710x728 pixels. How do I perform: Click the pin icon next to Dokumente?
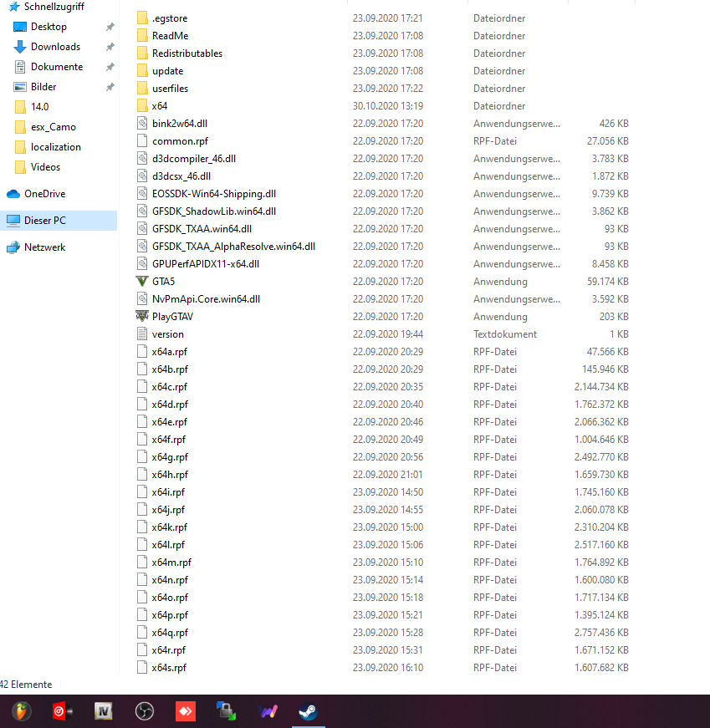(110, 67)
